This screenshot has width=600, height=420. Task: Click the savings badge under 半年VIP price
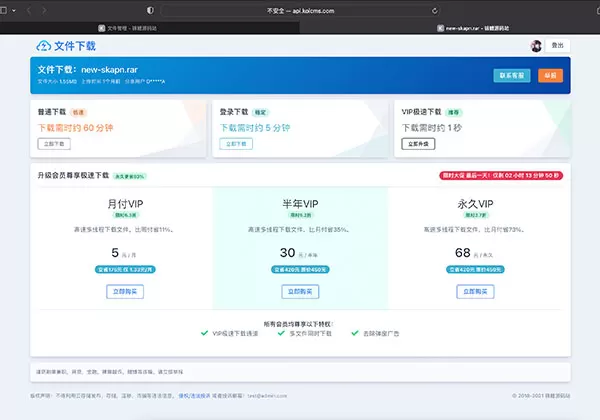[300, 270]
